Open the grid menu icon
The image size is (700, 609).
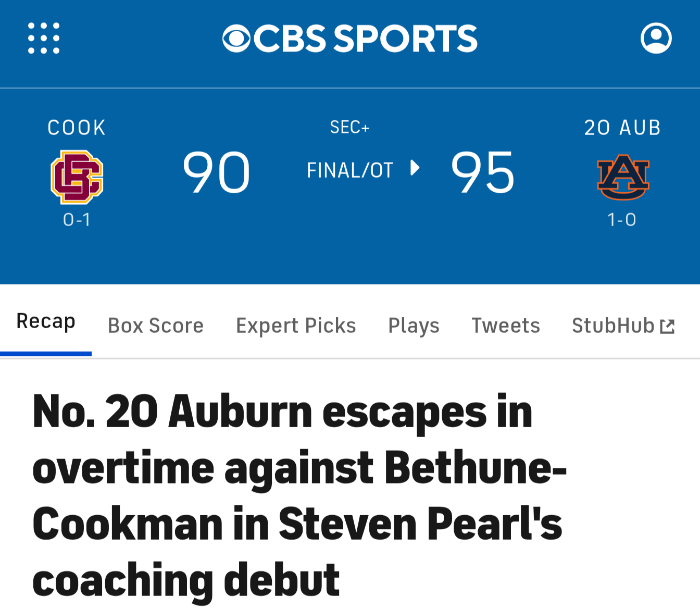click(x=44, y=38)
